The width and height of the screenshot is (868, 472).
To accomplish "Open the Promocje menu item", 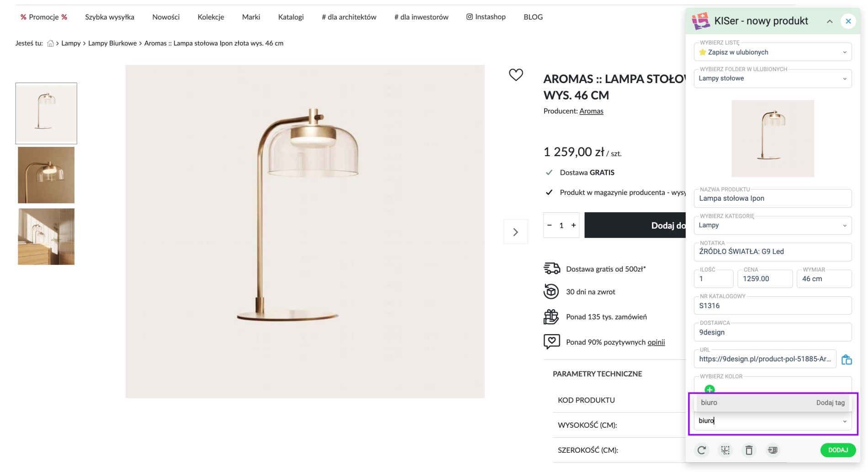I will (x=43, y=17).
